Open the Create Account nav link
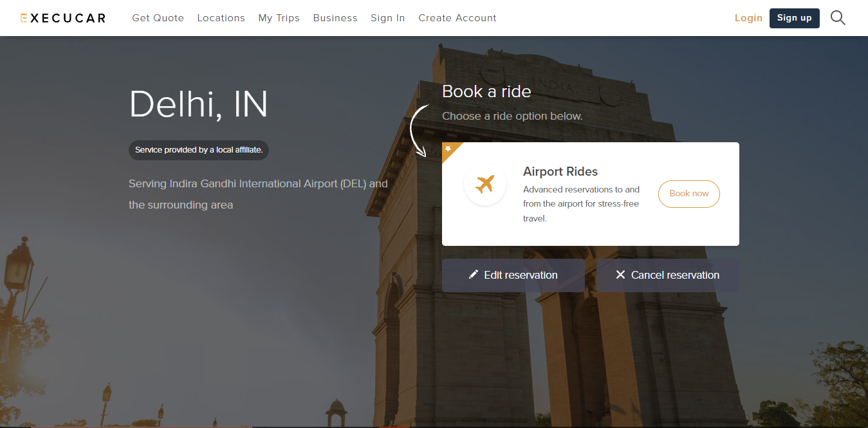Screen dimensions: 868x428 coord(457,18)
